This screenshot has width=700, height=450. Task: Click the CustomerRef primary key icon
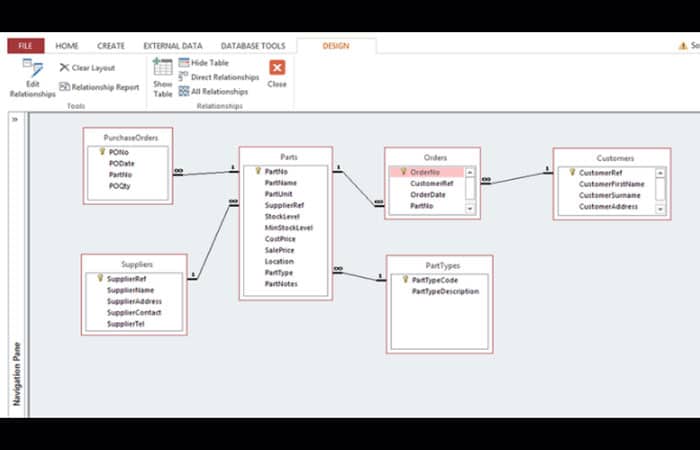pyautogui.click(x=572, y=172)
